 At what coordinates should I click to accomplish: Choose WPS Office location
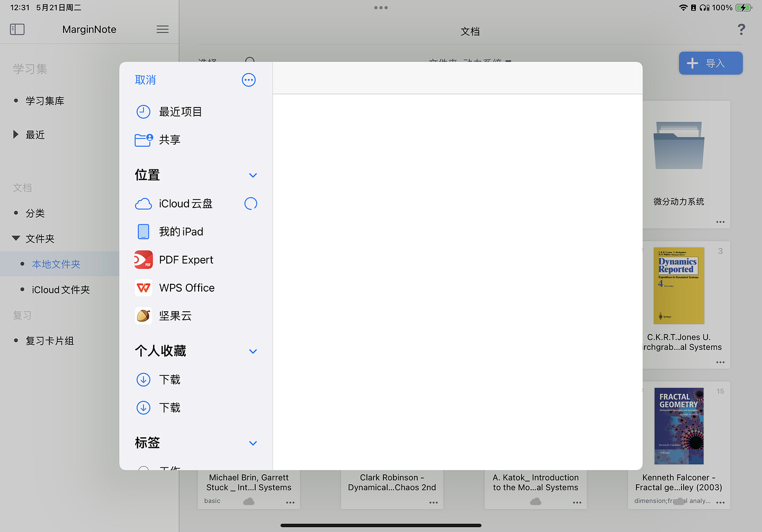pyautogui.click(x=187, y=288)
